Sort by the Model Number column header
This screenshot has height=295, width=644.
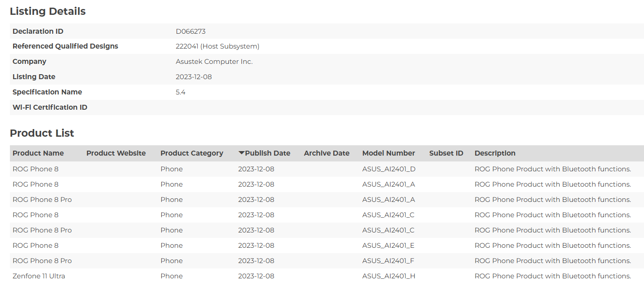tap(389, 153)
